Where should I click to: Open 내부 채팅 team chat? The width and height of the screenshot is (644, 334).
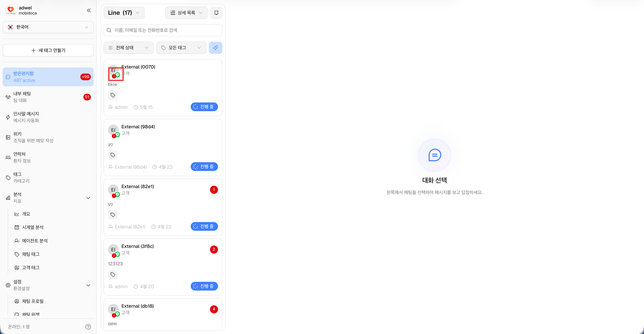48,97
